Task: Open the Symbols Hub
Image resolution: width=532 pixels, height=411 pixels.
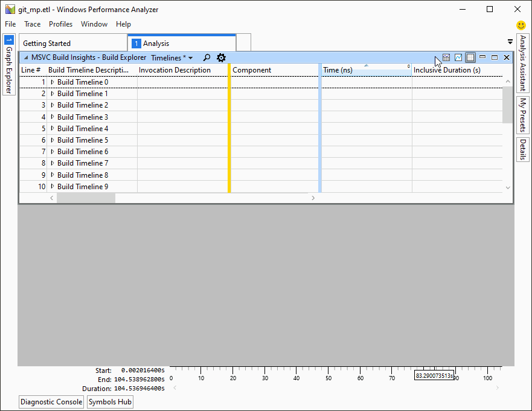Action: point(110,401)
